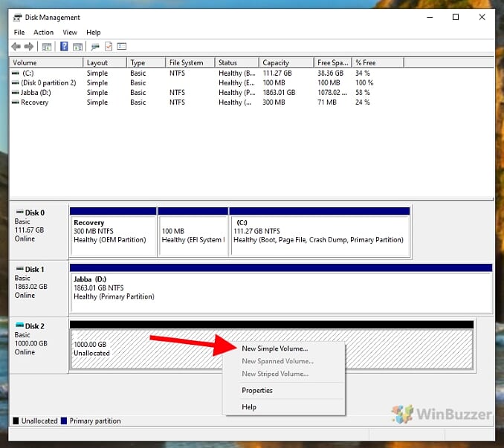Image resolution: width=504 pixels, height=448 pixels.
Task: Click the Disk 2 drive icon
Action: tap(20, 325)
